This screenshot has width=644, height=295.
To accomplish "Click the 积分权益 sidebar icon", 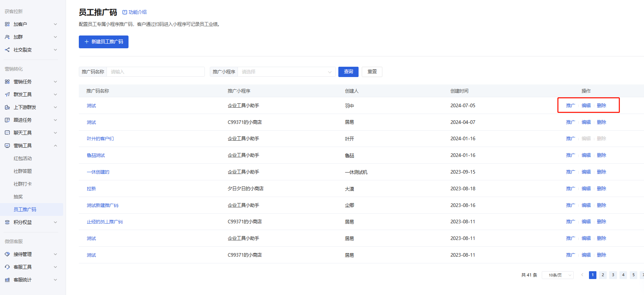I will tap(7, 222).
